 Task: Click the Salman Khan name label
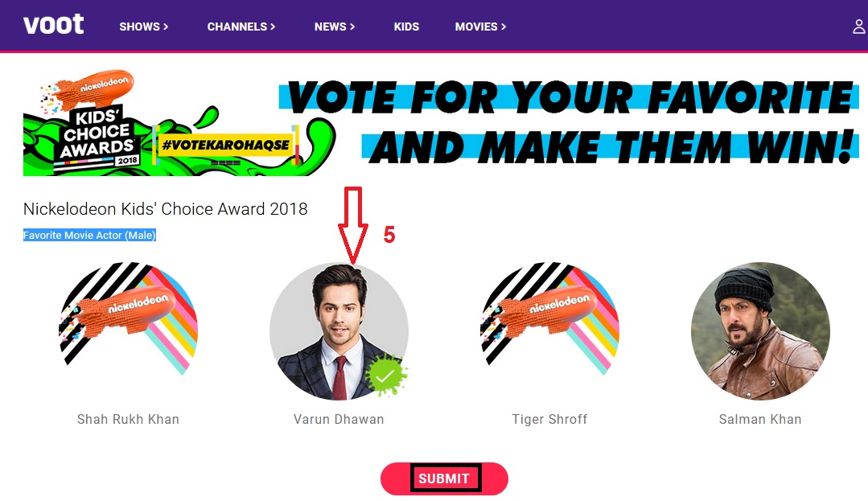tap(760, 419)
